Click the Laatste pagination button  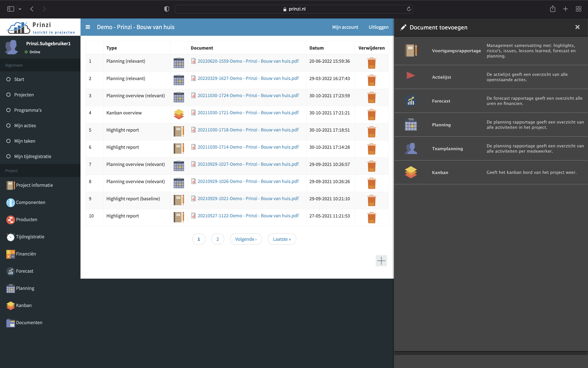[282, 239]
